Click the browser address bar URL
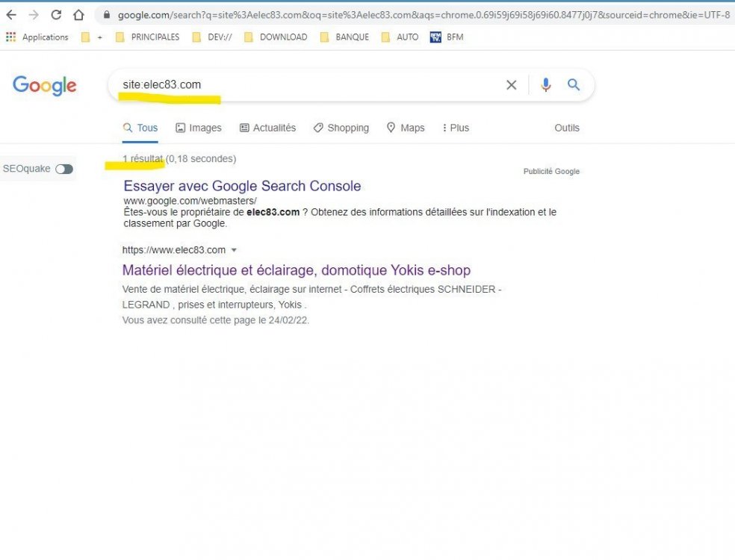This screenshot has width=735, height=560. (424, 15)
